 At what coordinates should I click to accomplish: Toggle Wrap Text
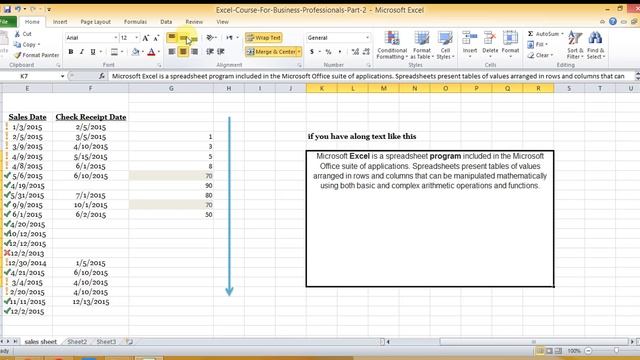(264, 38)
